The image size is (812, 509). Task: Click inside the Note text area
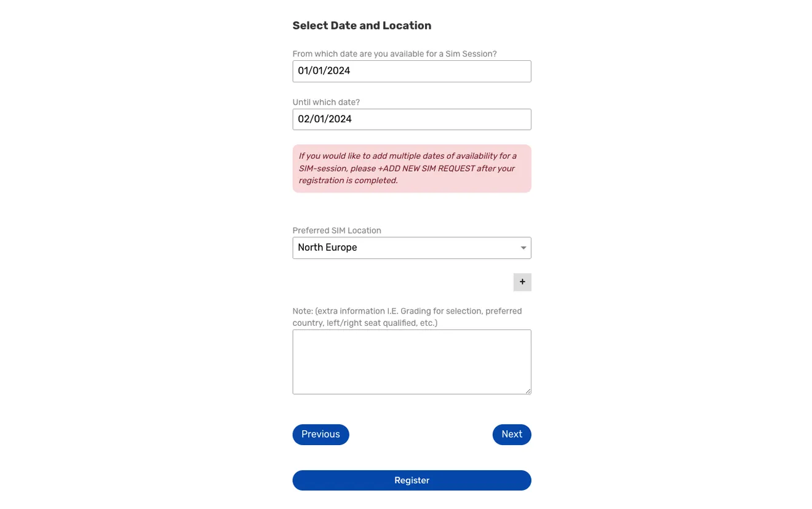click(412, 362)
